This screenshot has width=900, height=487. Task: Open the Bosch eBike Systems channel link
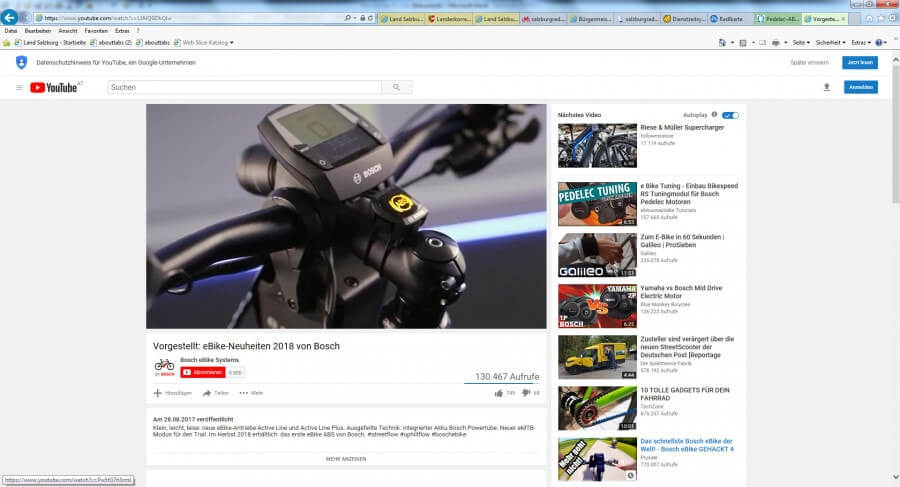pyautogui.click(x=209, y=360)
